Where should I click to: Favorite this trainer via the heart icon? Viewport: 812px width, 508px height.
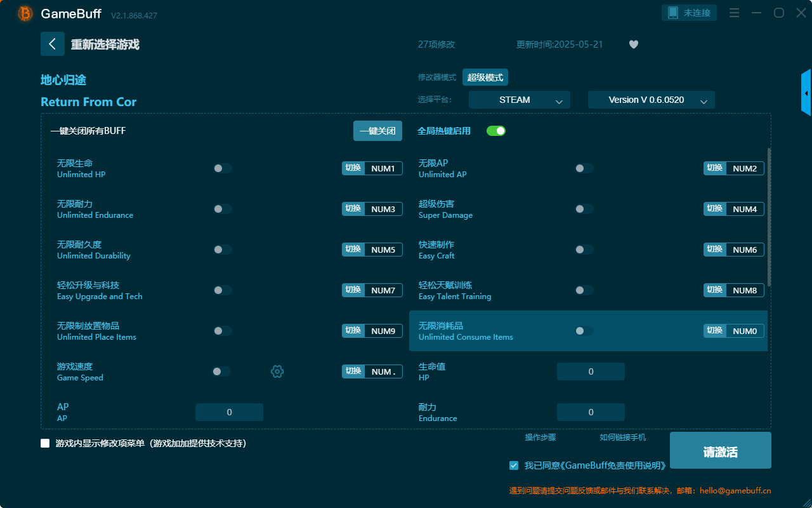633,44
